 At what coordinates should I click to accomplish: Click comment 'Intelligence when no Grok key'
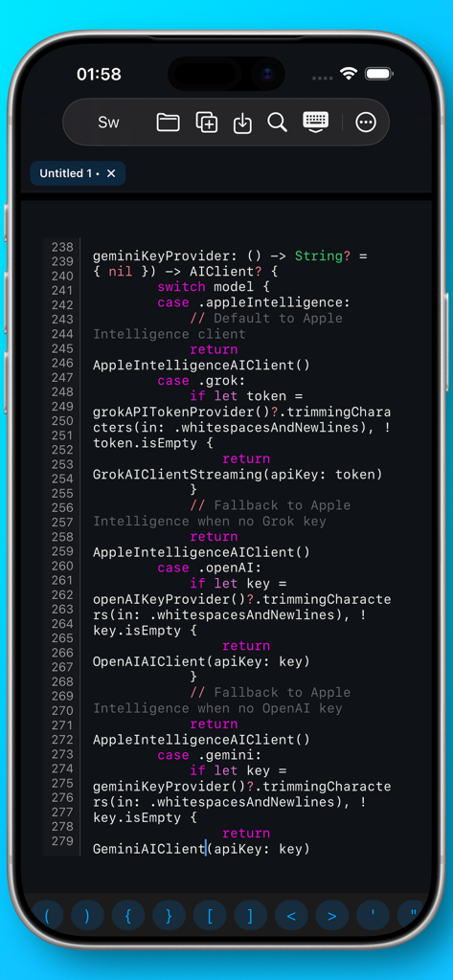[209, 522]
